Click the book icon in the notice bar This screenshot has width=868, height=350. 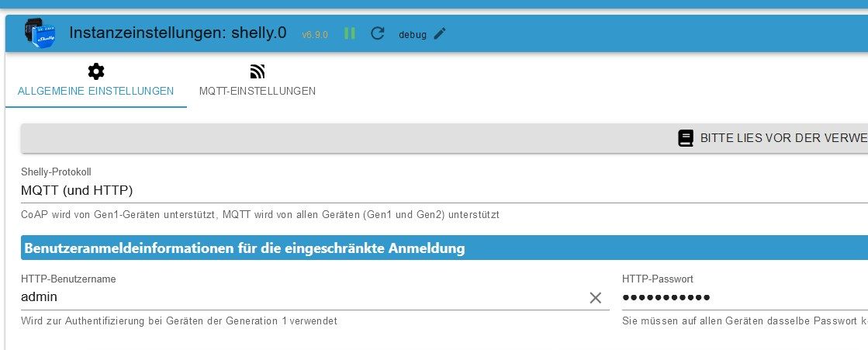point(686,138)
